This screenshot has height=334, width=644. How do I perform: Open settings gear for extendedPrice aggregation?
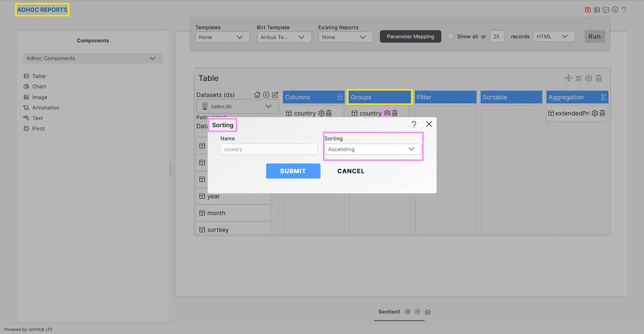(595, 113)
